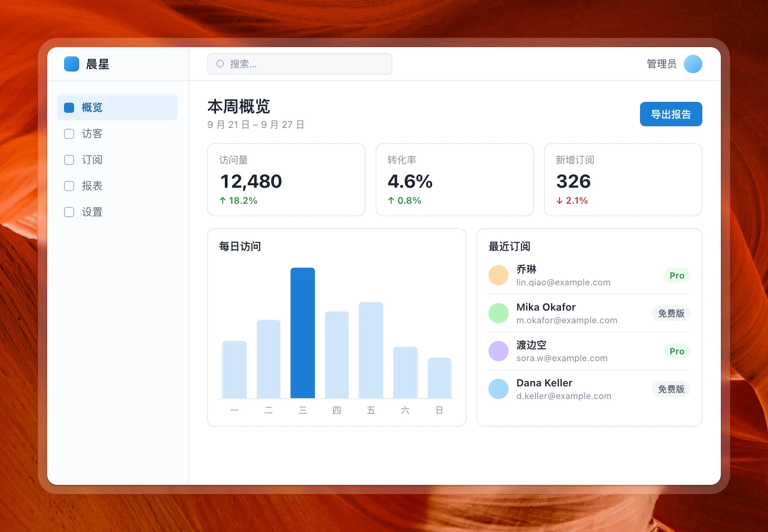Image resolution: width=768 pixels, height=532 pixels.
Task: Click Dana Keller's blue avatar
Action: [499, 389]
